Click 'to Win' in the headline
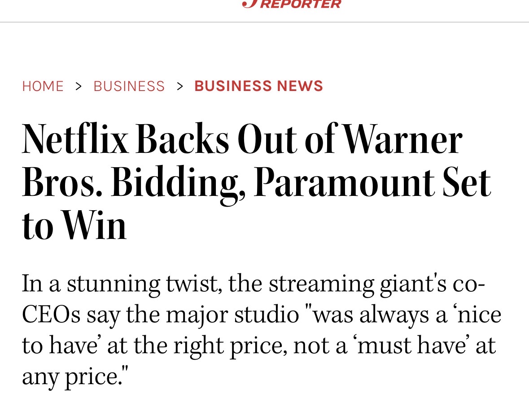 tap(74, 225)
